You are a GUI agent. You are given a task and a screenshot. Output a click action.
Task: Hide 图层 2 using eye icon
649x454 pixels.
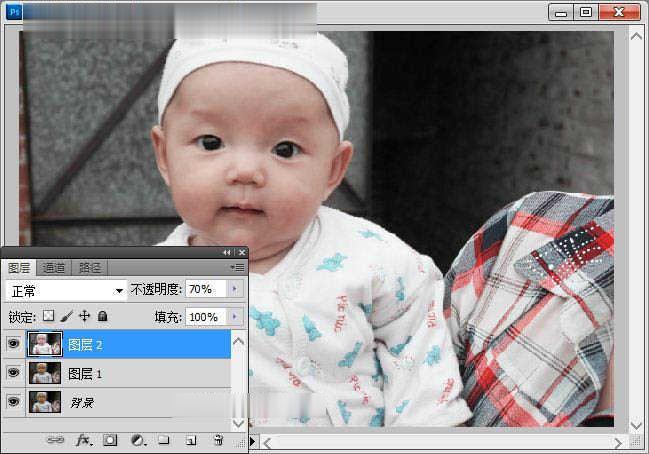[13, 344]
